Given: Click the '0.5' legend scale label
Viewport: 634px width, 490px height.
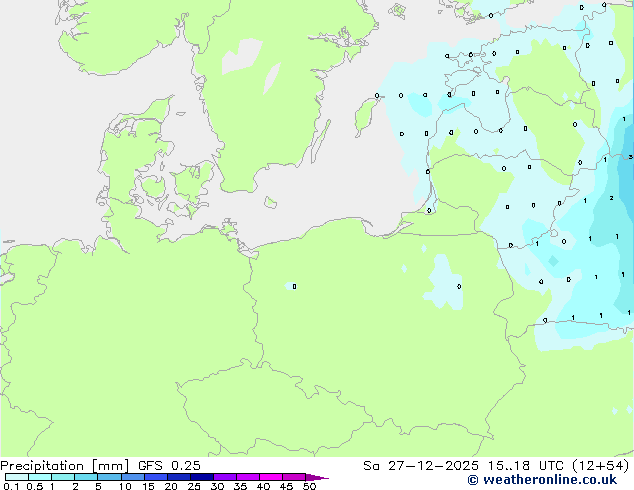Looking at the screenshot, I should click(34, 486).
